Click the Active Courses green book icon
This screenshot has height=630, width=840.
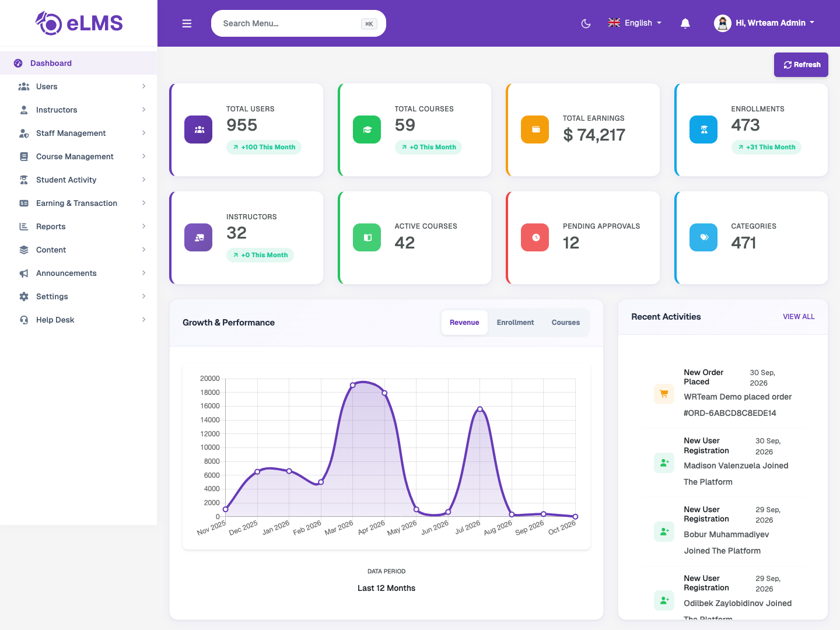pyautogui.click(x=367, y=237)
